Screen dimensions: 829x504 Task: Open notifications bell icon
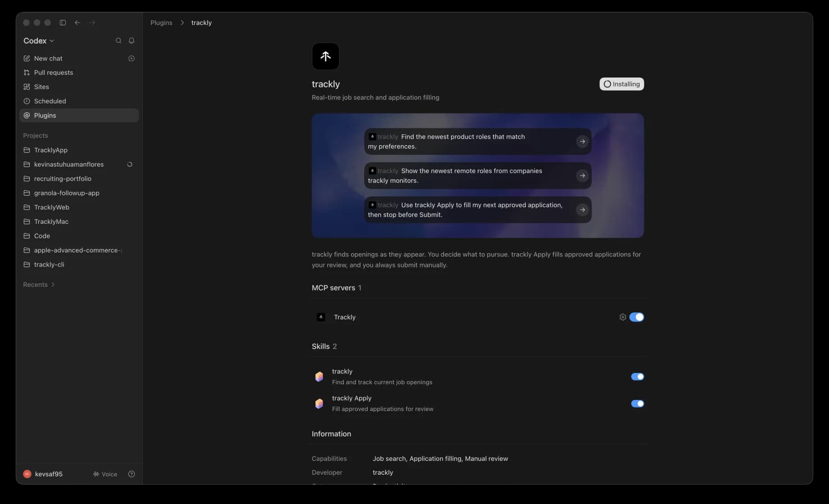[132, 41]
